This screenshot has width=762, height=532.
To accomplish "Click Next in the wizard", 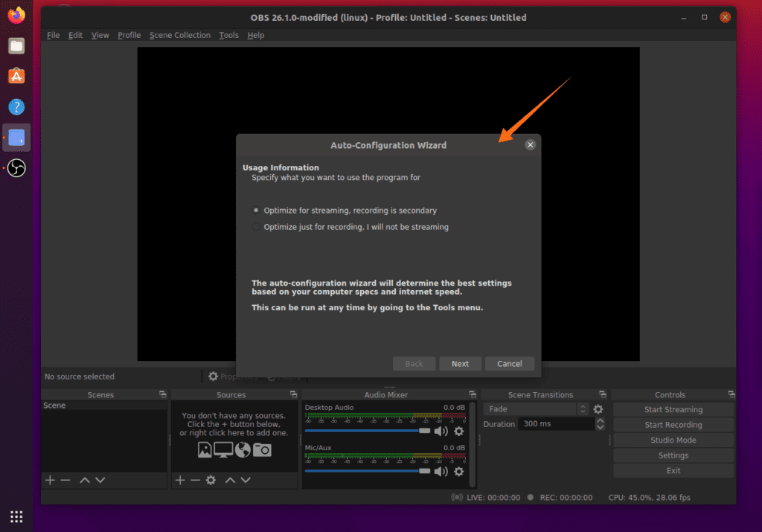I will [x=460, y=364].
